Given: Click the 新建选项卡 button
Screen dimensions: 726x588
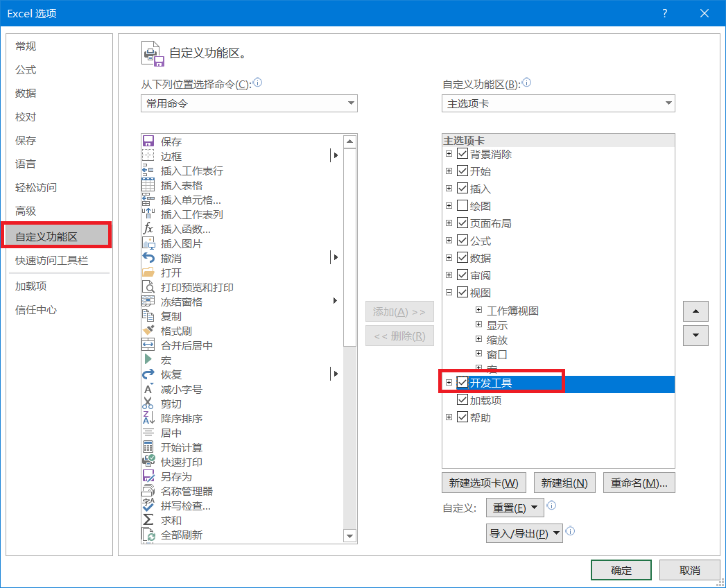Looking at the screenshot, I should tap(483, 483).
